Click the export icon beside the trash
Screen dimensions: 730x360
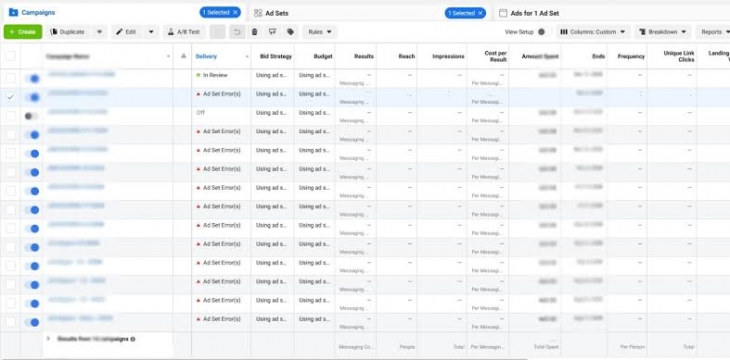tap(272, 32)
